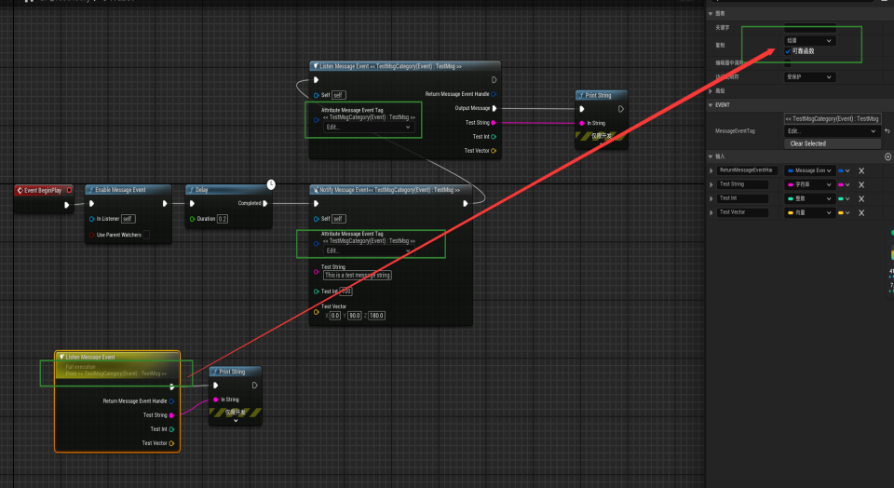The width and height of the screenshot is (894, 488).
Task: Click the 'This is a test message string' field
Action: [357, 275]
